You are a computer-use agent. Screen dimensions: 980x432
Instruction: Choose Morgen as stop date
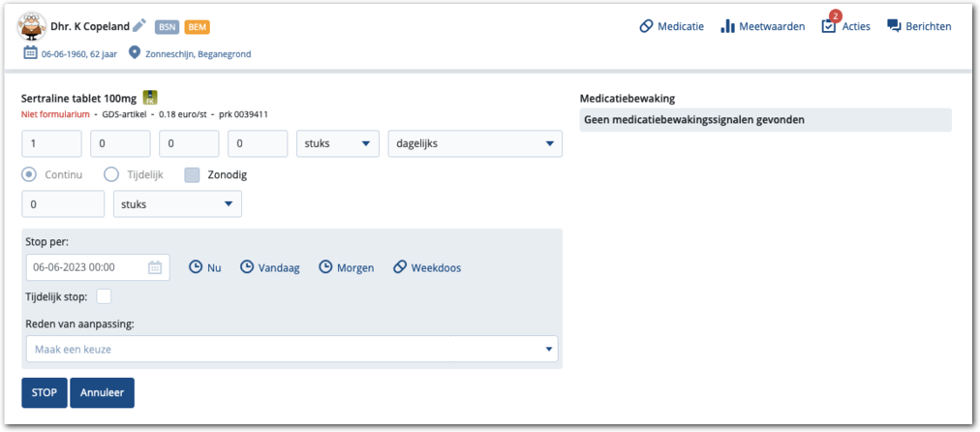pos(346,267)
